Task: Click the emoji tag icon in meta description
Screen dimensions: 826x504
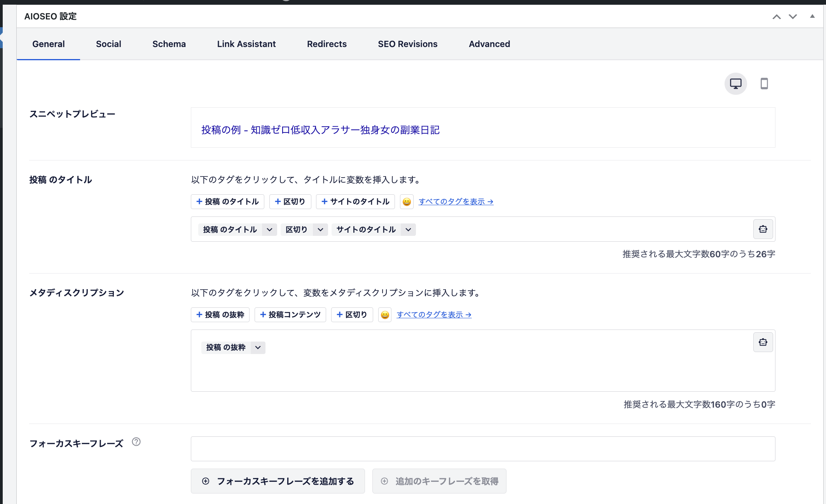Action: tap(385, 314)
